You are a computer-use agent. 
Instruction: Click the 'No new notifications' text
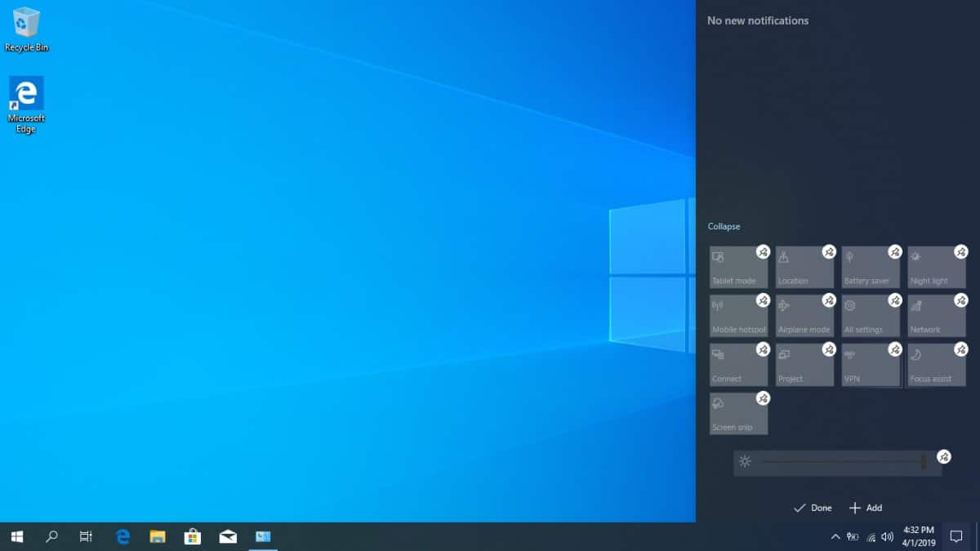(758, 20)
